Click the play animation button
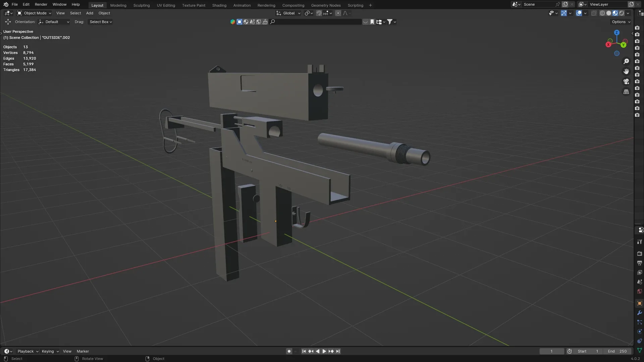Viewport: 644px width, 362px height. [324, 351]
